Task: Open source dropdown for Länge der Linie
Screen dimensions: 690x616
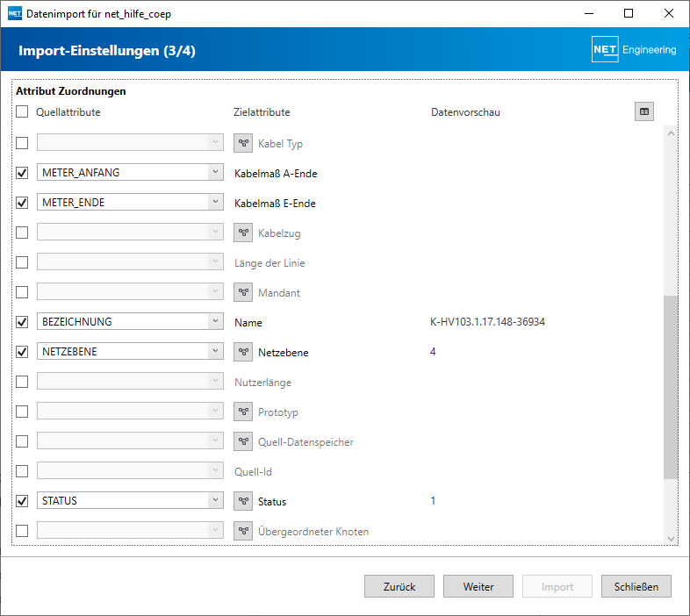Action: click(x=130, y=261)
